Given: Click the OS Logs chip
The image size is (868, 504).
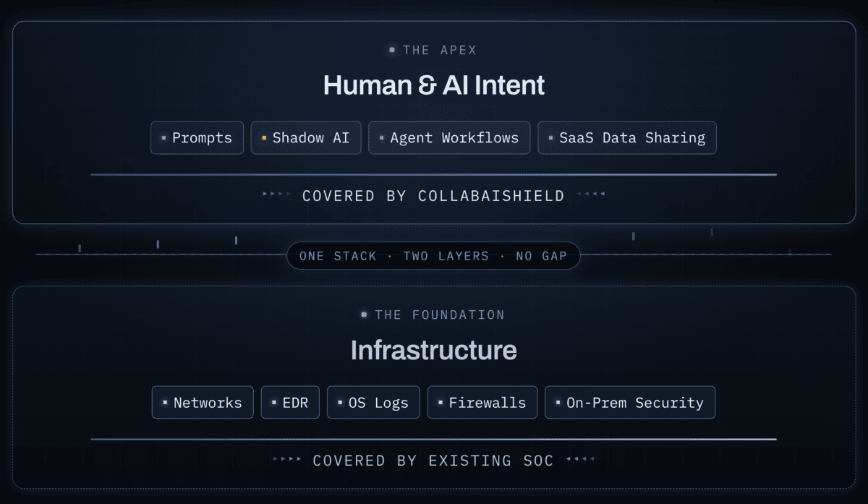Looking at the screenshot, I should coord(373,402).
